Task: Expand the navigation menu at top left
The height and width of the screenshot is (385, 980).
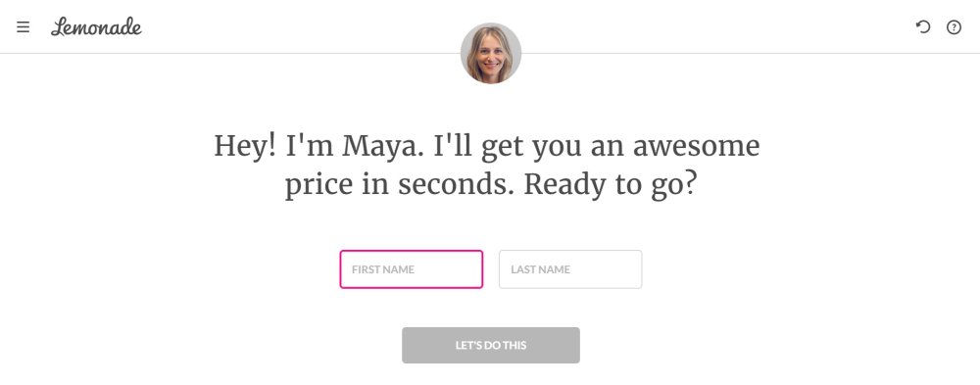Action: click(24, 26)
